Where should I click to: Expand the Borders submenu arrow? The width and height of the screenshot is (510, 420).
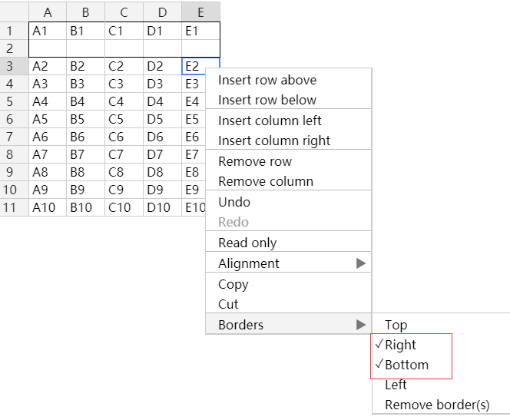(x=361, y=325)
